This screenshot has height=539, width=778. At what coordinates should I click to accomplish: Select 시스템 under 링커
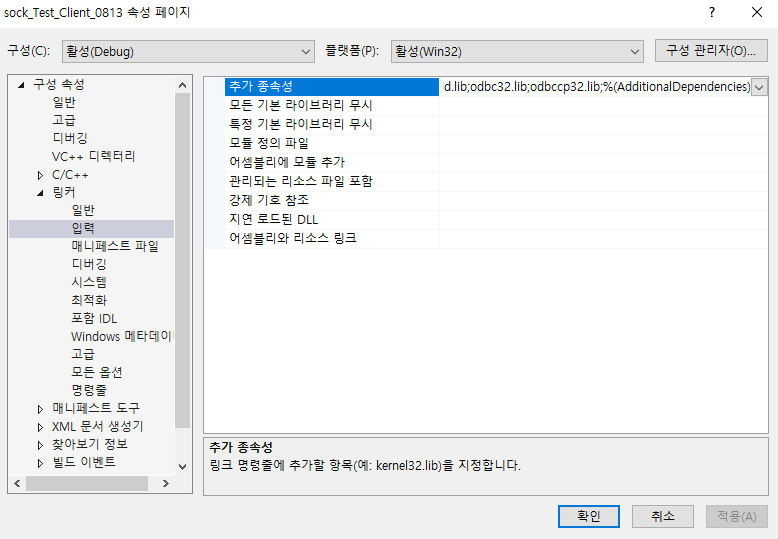[89, 282]
